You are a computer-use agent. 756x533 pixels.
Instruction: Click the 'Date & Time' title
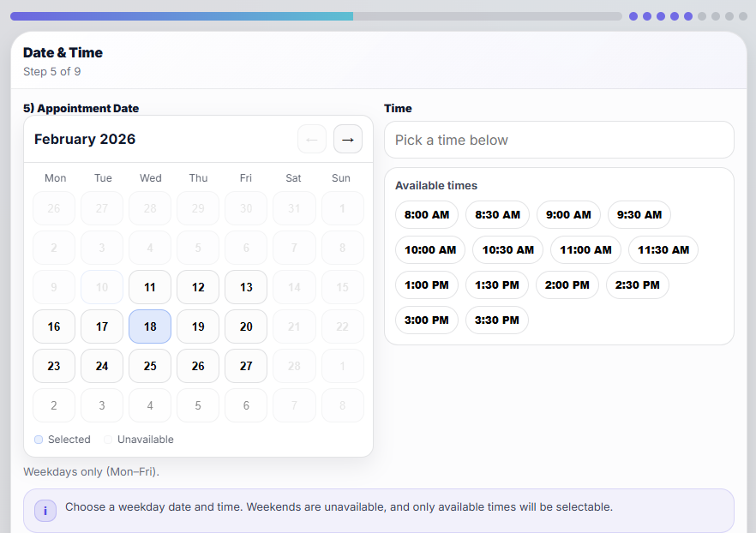(x=63, y=52)
